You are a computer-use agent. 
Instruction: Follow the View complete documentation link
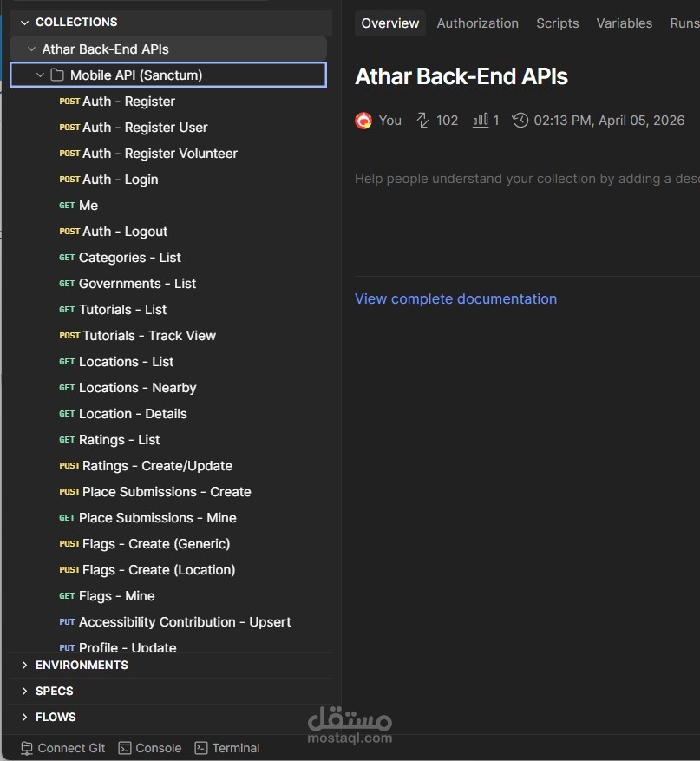[x=455, y=299]
